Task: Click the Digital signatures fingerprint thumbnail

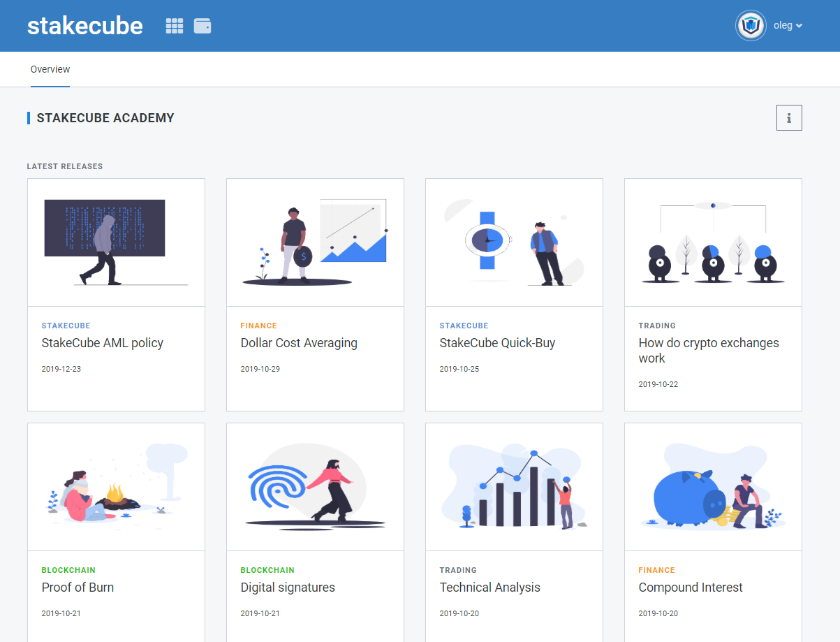Action: click(315, 487)
